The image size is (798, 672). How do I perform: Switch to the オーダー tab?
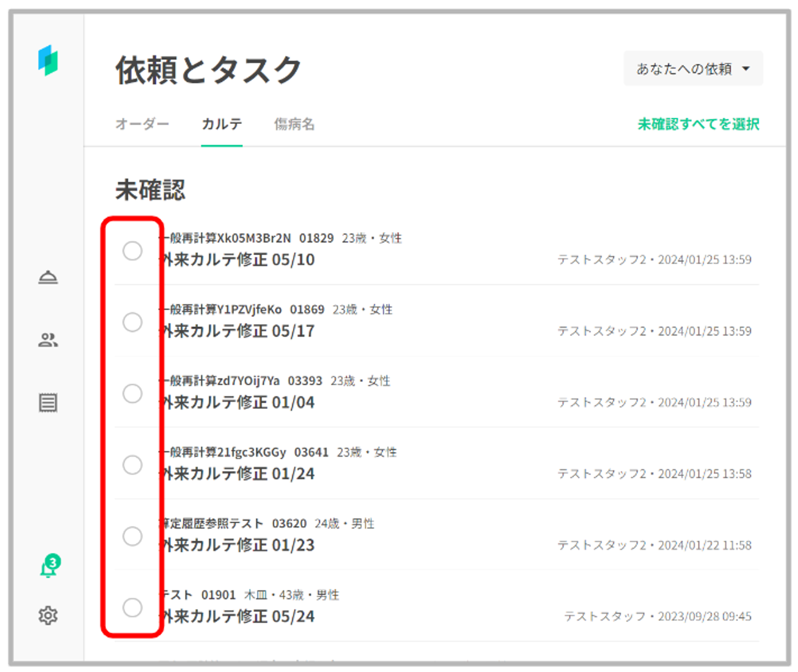[142, 124]
